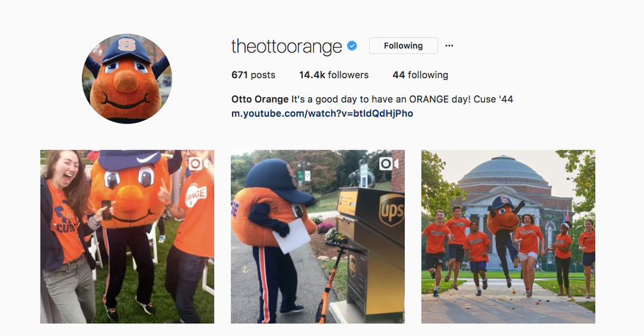View the 14.4k followers list

click(x=334, y=75)
